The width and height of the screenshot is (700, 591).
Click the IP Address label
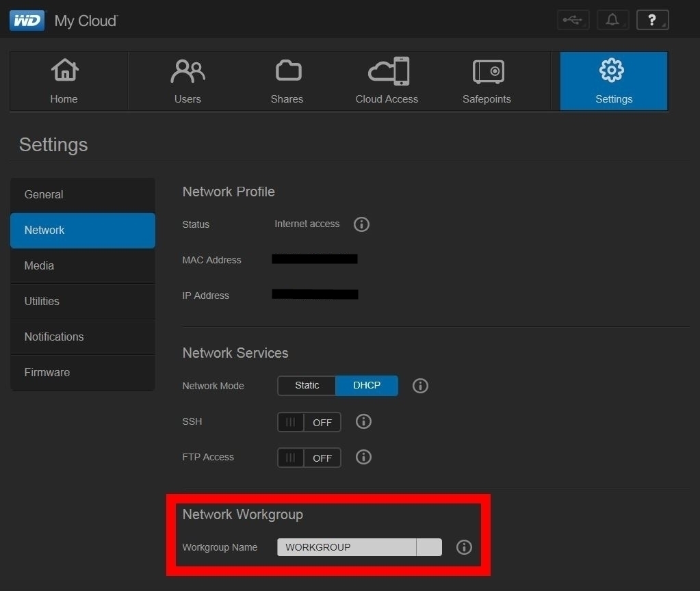coord(205,295)
